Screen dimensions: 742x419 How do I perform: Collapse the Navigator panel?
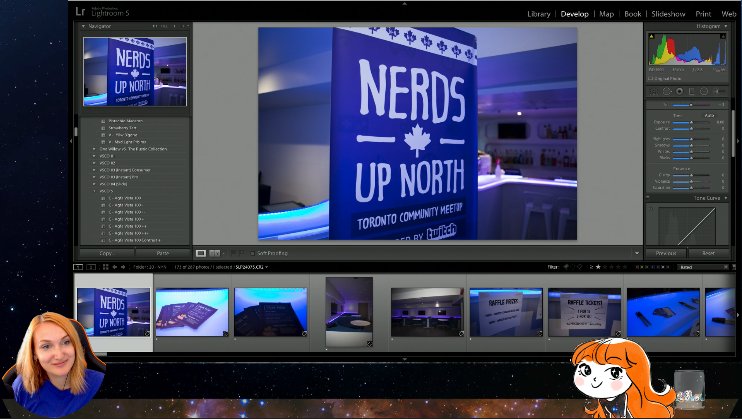[84, 27]
